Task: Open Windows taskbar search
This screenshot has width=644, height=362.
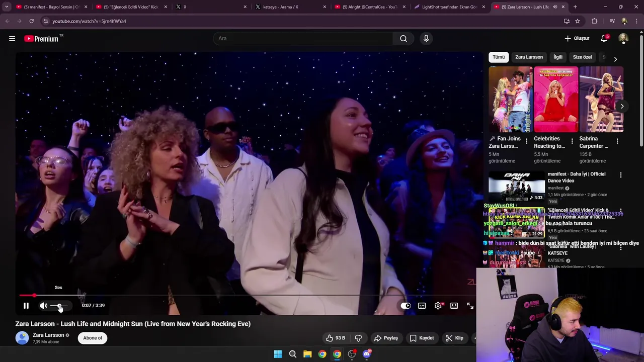Action: tap(292, 354)
